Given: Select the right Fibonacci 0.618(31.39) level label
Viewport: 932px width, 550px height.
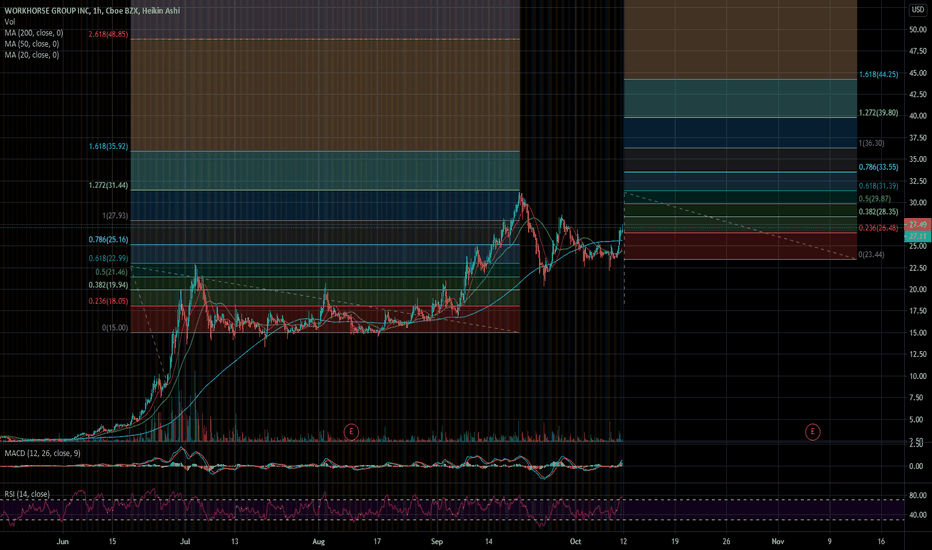Looking at the screenshot, I should (x=879, y=186).
